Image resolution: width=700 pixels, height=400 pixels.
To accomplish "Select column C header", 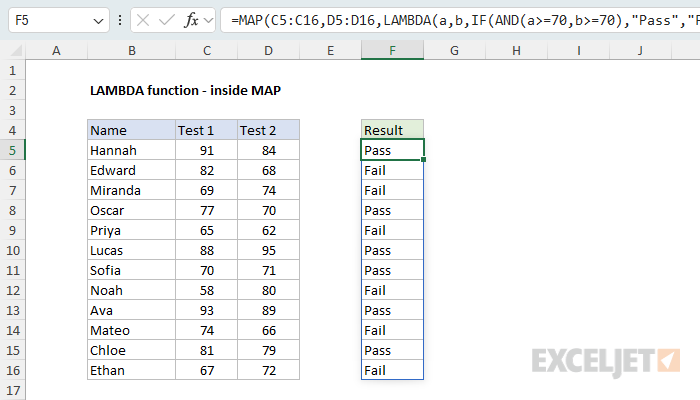I will pyautogui.click(x=206, y=50).
